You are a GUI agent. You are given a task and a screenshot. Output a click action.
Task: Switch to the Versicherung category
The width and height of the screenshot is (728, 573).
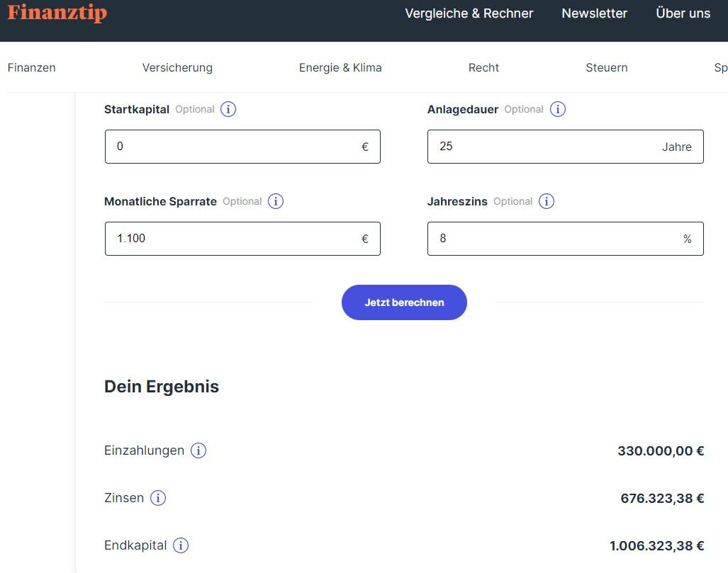[x=177, y=68]
